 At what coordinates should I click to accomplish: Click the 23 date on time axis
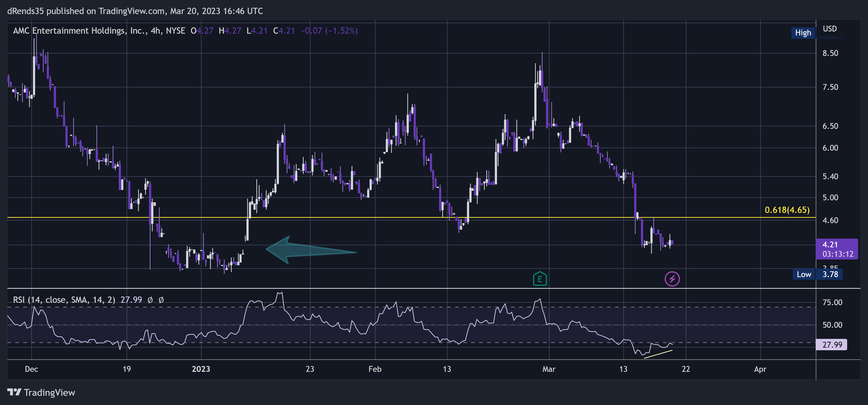[310, 369]
